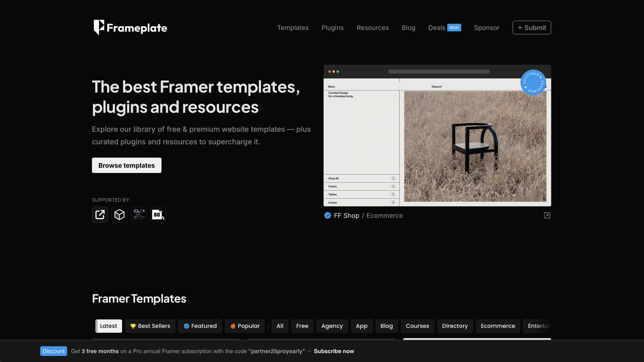Open the external-link arrow supporter icon
Screen dimensions: 644x362
100,214
